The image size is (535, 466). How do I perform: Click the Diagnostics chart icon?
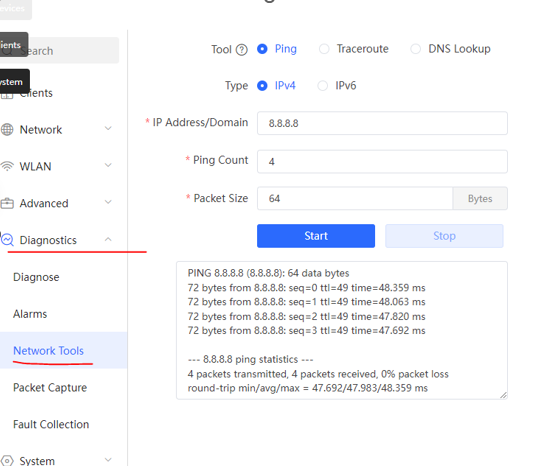(x=7, y=240)
